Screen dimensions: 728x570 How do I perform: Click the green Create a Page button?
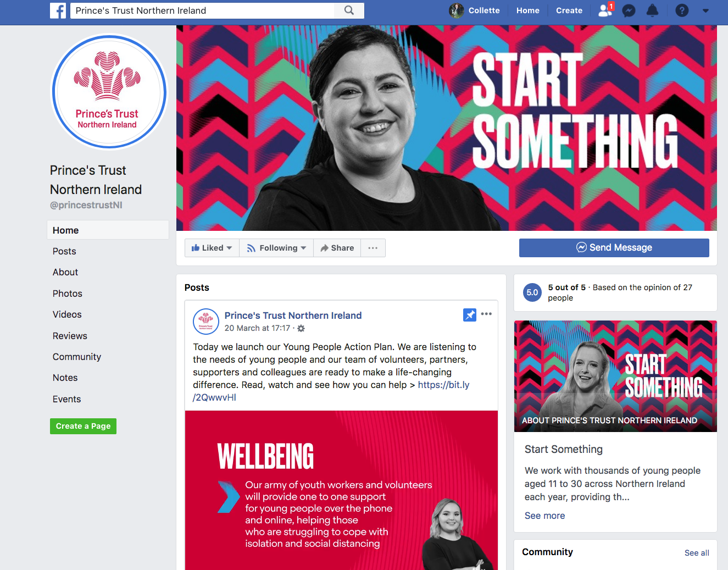83,426
